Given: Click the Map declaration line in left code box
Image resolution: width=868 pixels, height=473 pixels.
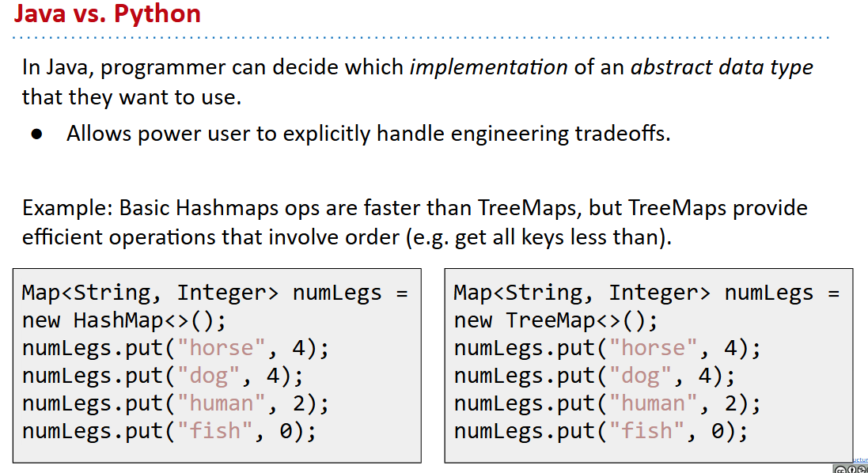Looking at the screenshot, I should point(214,293).
